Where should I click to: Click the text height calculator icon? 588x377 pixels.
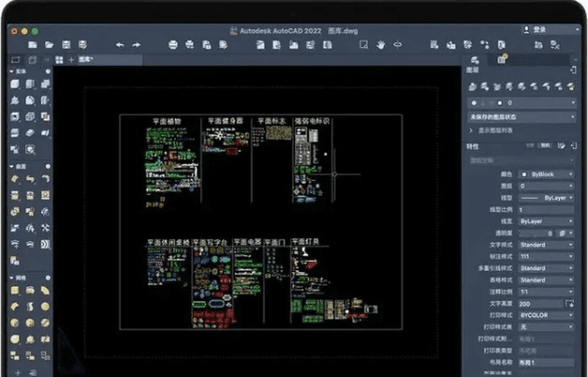click(x=569, y=303)
